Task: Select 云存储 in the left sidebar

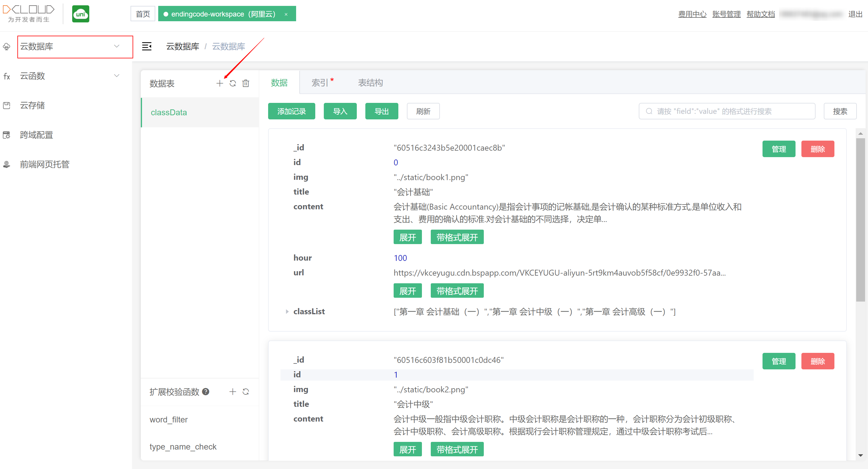Action: click(x=32, y=105)
